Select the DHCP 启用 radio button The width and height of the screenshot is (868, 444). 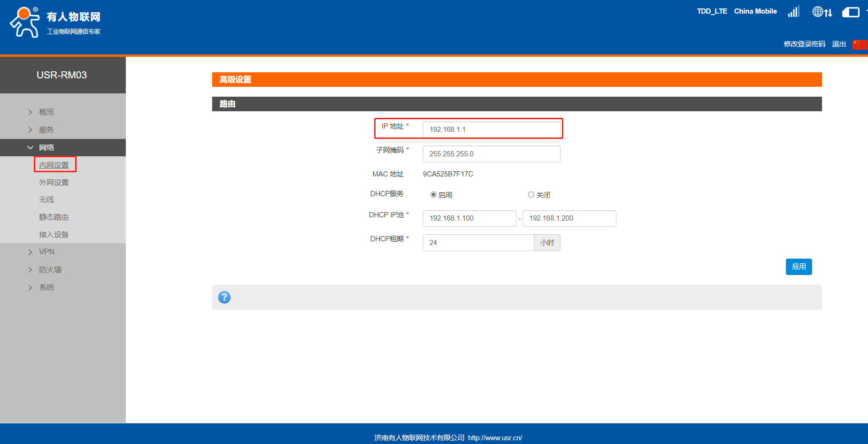[x=433, y=195]
